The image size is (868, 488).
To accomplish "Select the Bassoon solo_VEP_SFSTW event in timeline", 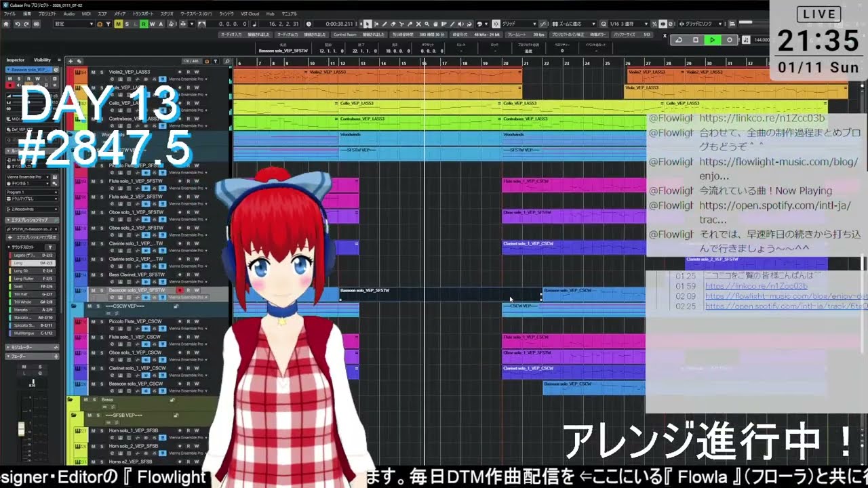I will click(x=440, y=294).
